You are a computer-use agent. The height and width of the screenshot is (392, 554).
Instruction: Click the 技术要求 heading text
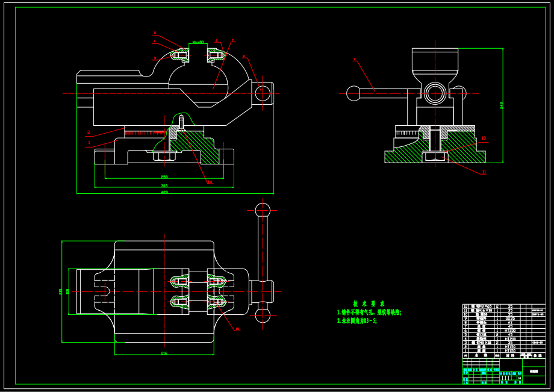(x=369, y=303)
